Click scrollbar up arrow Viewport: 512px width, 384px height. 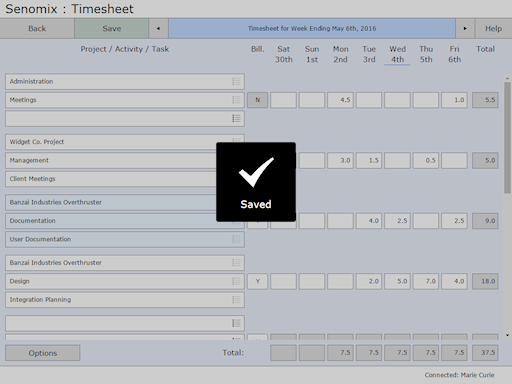507,78
